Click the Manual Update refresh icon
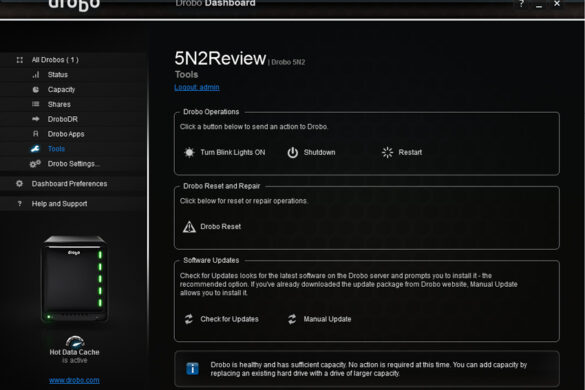 pos(292,319)
